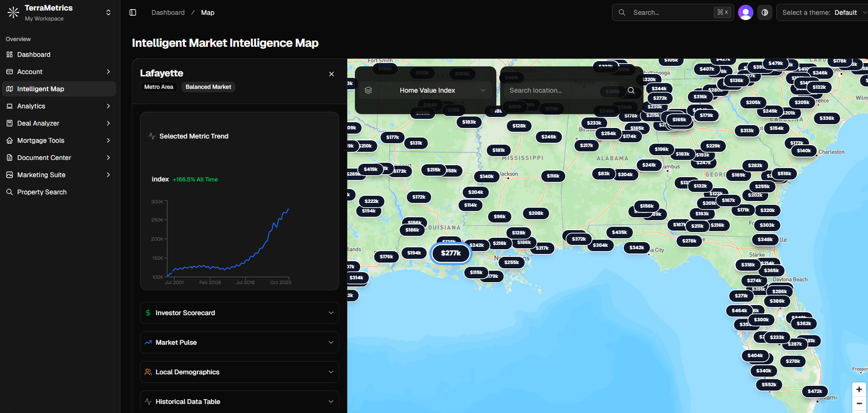Click the TerraMetrics snowflake logo icon
Image resolution: width=868 pixels, height=413 pixels.
[13, 13]
